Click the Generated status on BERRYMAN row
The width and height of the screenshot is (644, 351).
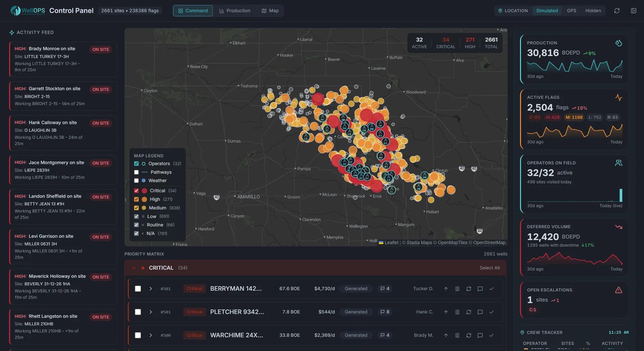click(x=356, y=289)
